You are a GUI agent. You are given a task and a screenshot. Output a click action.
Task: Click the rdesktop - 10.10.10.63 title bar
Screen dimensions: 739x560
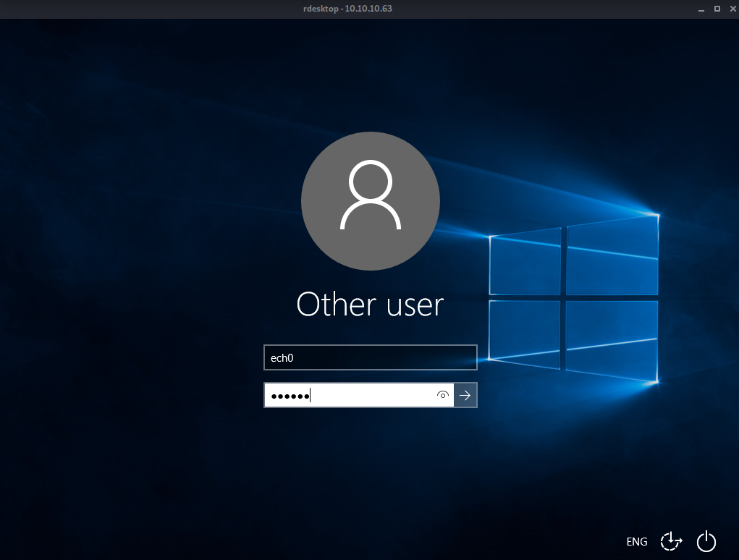(347, 9)
